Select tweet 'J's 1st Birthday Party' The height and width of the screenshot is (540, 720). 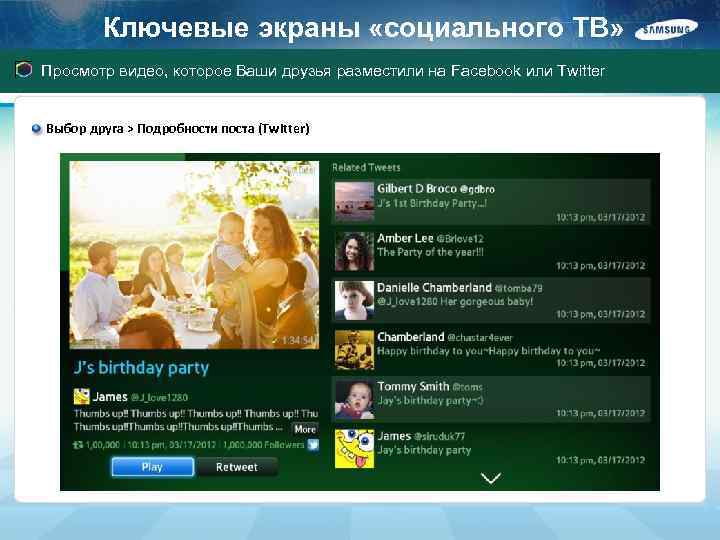pyautogui.click(x=490, y=202)
